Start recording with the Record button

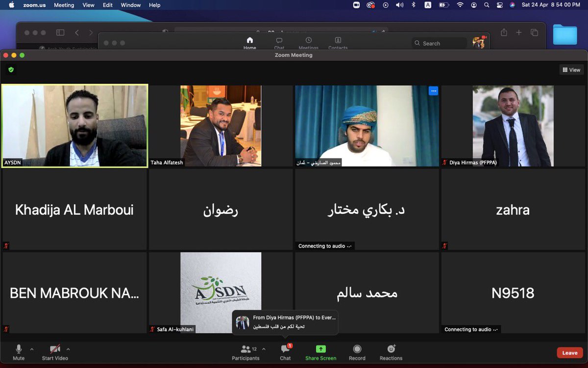[x=357, y=352]
